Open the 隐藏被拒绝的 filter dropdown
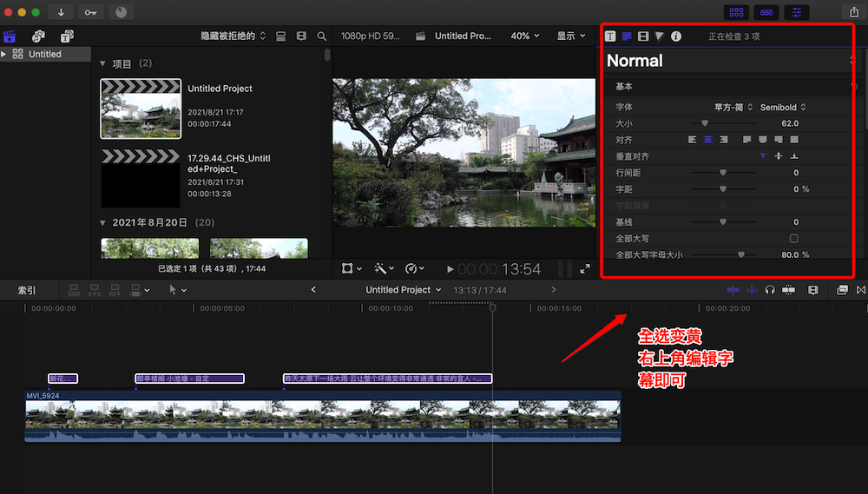The height and width of the screenshot is (494, 868). pyautogui.click(x=233, y=36)
